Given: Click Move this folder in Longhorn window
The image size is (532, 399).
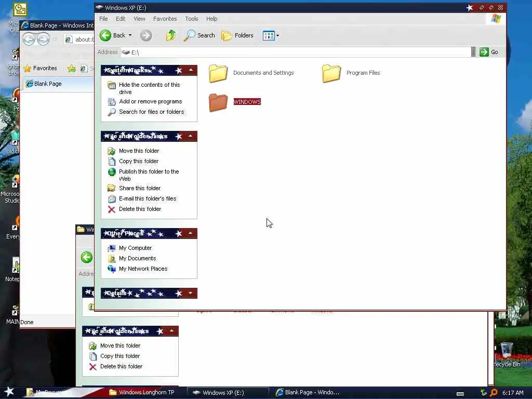Looking at the screenshot, I should 120,345.
